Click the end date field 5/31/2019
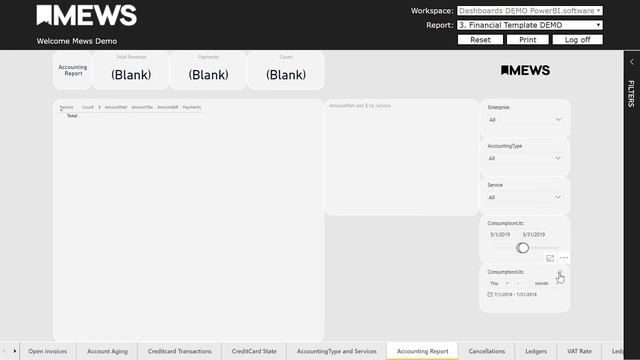The width and height of the screenshot is (640, 360). [x=533, y=235]
